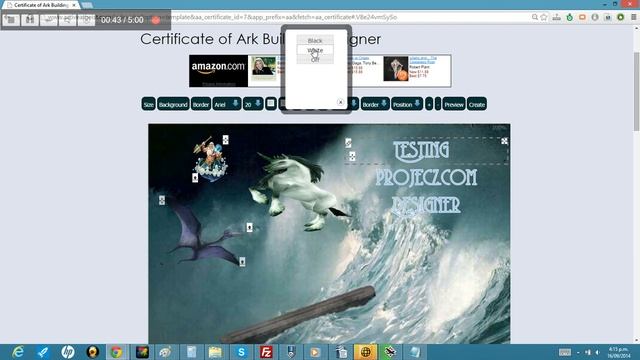Click the Create button

pos(476,104)
